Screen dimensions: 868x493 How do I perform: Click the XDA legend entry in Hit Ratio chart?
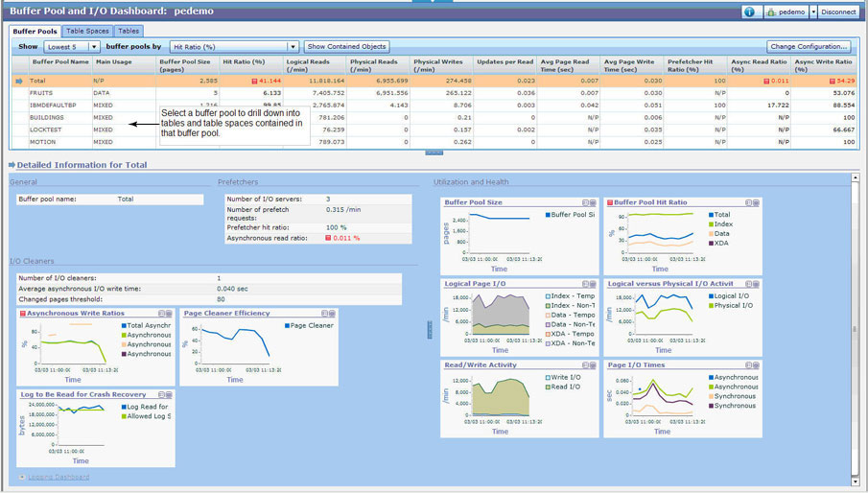pyautogui.click(x=718, y=244)
